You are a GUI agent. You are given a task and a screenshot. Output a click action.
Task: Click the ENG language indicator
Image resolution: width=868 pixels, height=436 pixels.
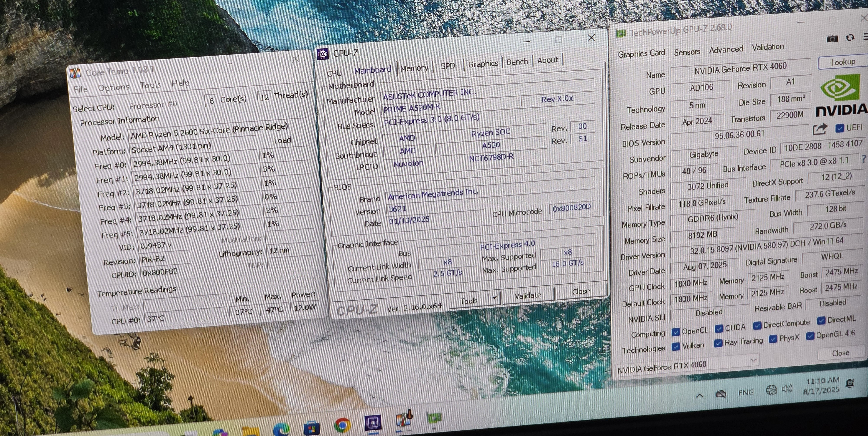point(746,393)
